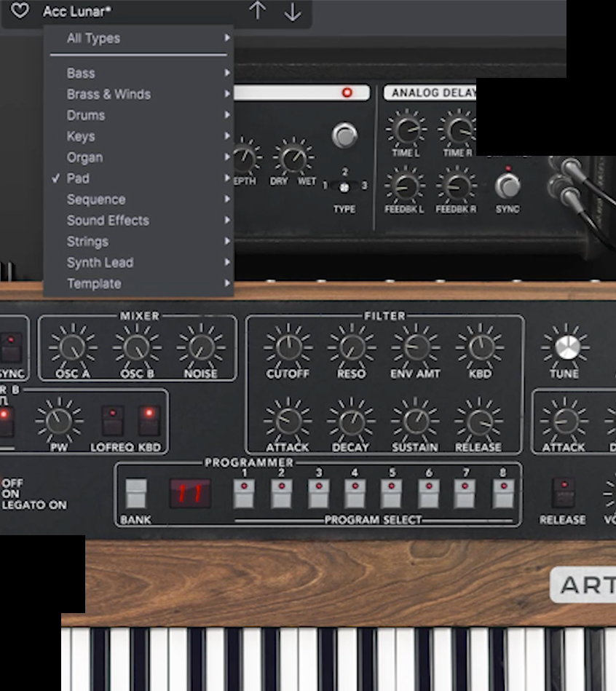Select the checked Pad category
Image resolution: width=616 pixels, height=691 pixels.
(138, 178)
